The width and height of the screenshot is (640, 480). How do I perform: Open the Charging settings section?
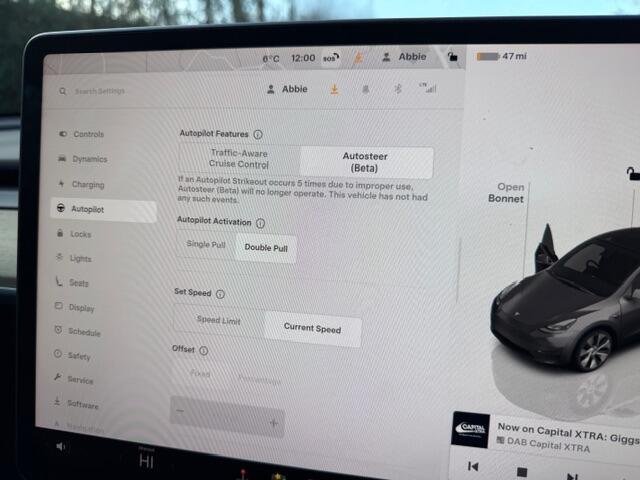87,185
